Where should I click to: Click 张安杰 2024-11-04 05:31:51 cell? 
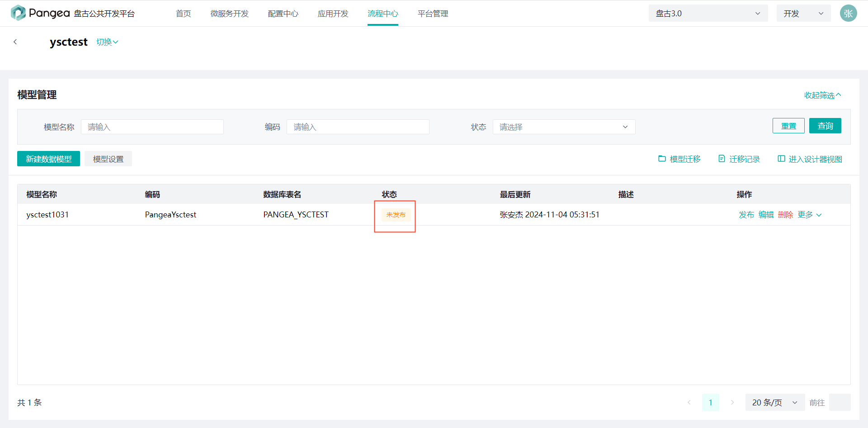point(549,215)
